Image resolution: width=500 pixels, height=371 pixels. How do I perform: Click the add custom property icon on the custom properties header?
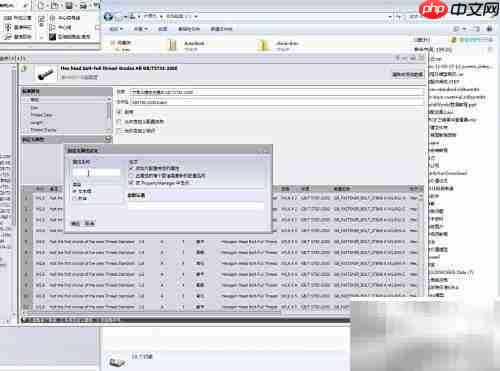tap(108, 139)
